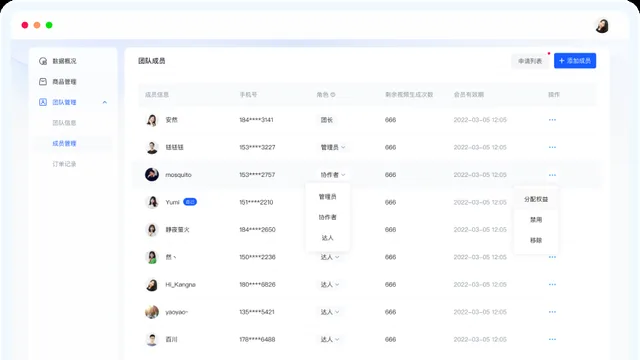Click mosquito's dark round avatar
This screenshot has width=640, height=360.
152,175
